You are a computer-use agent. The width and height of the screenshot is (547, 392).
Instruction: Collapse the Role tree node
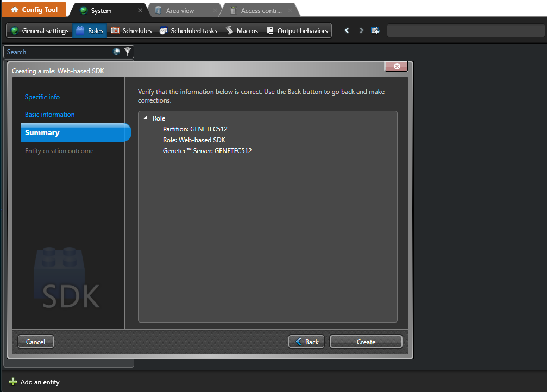[x=145, y=118]
